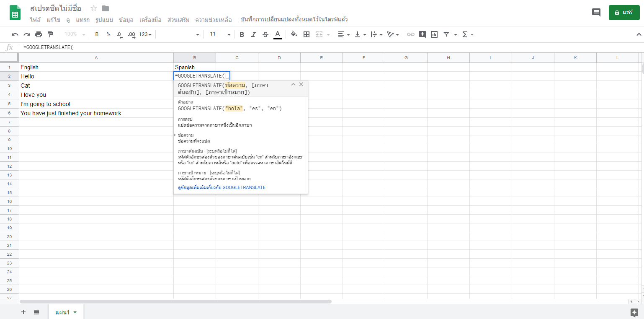Expand the merge cells type arrow
The image size is (644, 319).
328,34
